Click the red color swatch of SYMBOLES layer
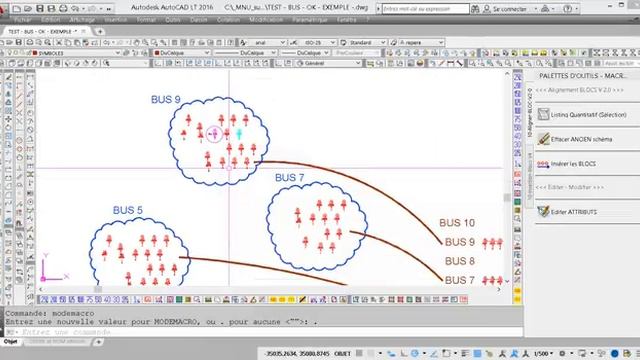This screenshot has width=640, height=360. click(x=35, y=53)
